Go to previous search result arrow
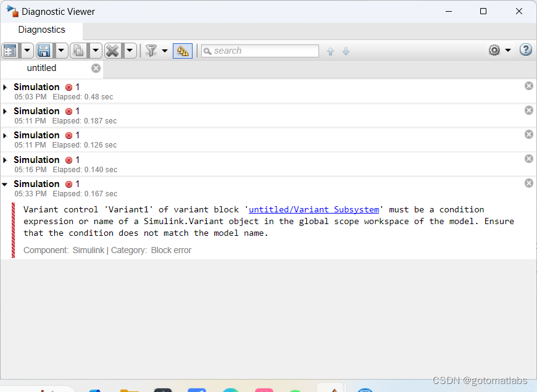Viewport: 537px width, 392px height. 330,51
